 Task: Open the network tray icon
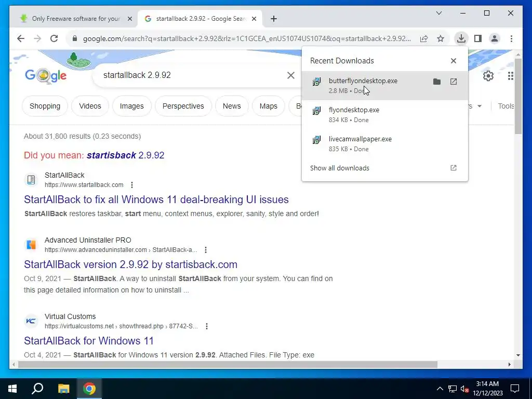pos(453,389)
